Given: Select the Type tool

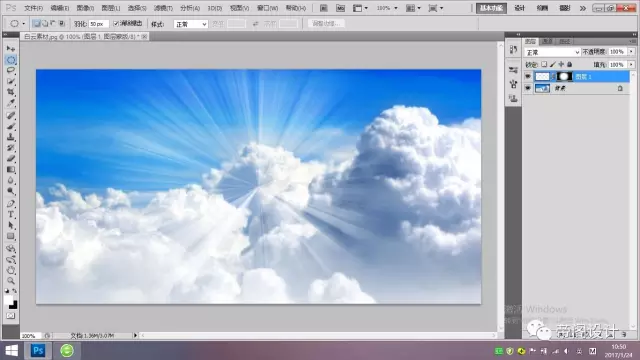Looking at the screenshot, I should [x=11, y=215].
